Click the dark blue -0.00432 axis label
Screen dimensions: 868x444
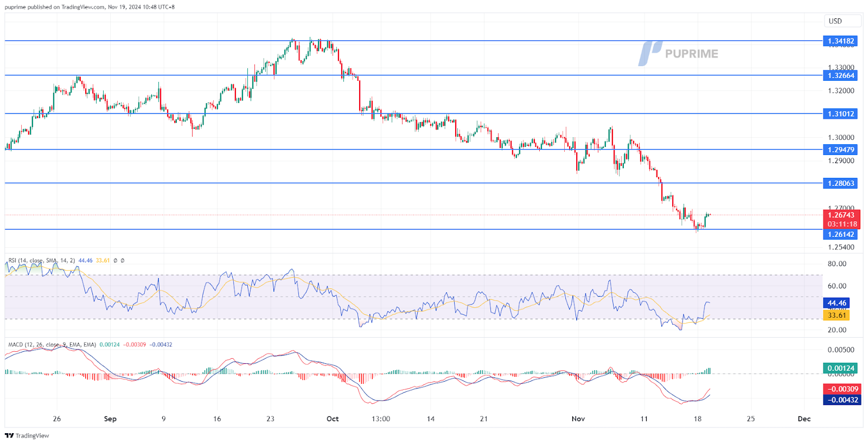pyautogui.click(x=843, y=400)
